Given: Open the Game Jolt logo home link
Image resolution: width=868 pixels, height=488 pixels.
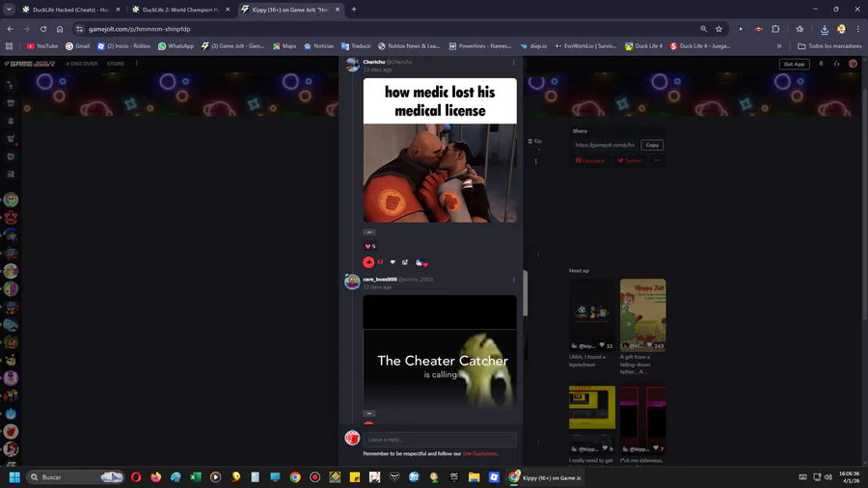Looking at the screenshot, I should click(x=30, y=64).
